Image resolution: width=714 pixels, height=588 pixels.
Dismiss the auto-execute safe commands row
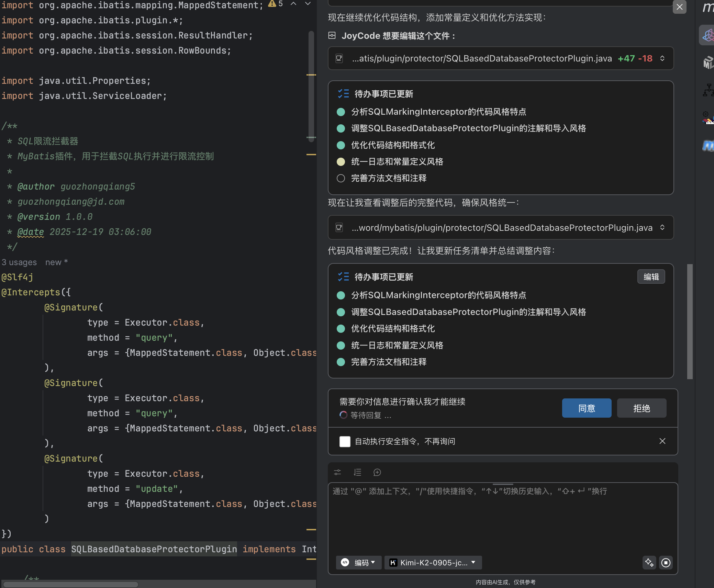[662, 441]
